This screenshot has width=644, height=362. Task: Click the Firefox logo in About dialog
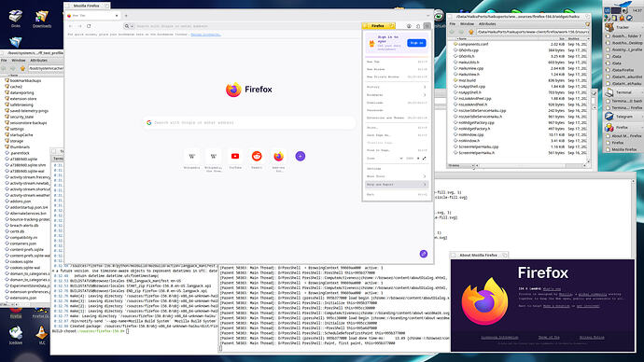(x=484, y=301)
